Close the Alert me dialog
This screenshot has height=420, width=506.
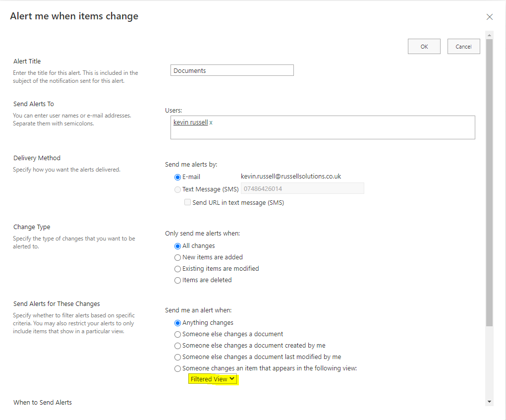[490, 17]
